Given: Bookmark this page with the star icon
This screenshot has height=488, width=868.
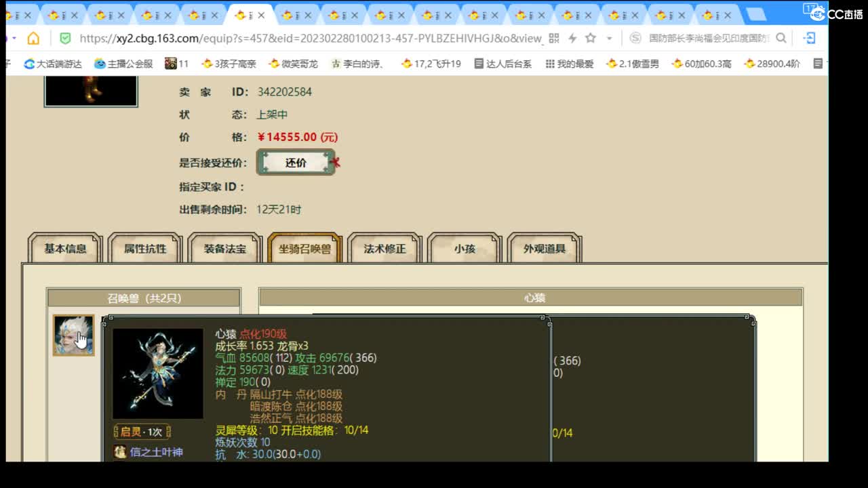Looking at the screenshot, I should (x=591, y=39).
